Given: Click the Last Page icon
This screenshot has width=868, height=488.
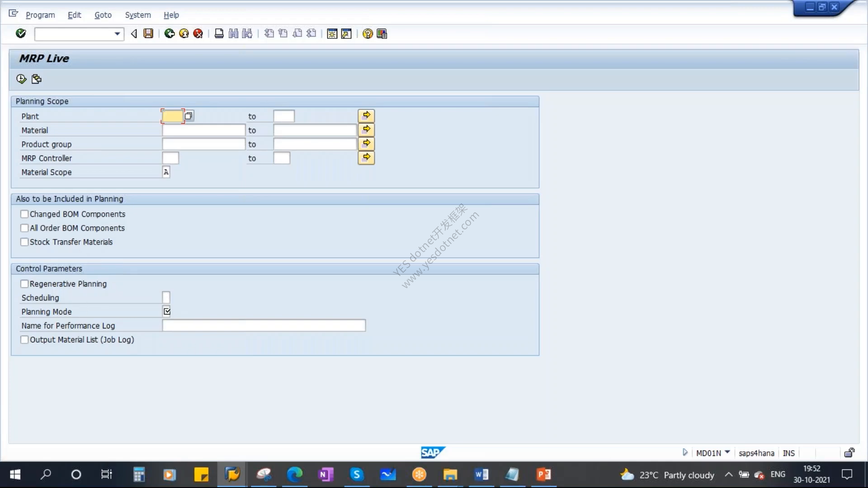Looking at the screenshot, I should pyautogui.click(x=311, y=33).
